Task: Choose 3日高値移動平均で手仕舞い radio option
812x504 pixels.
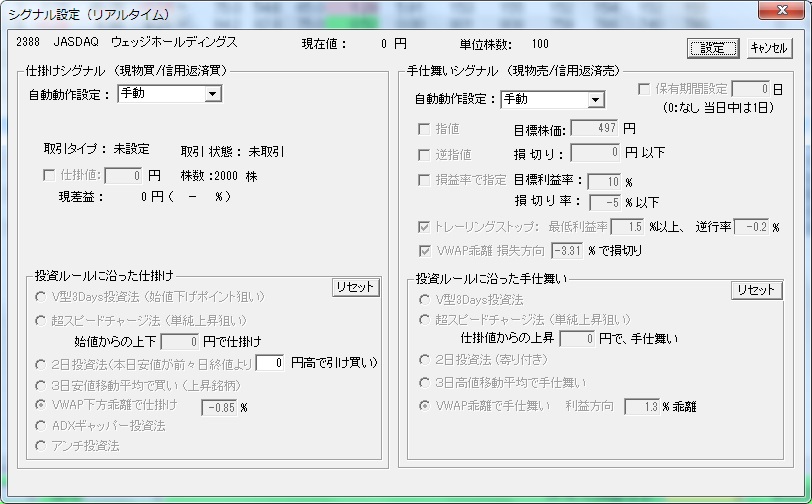Action: coord(426,382)
